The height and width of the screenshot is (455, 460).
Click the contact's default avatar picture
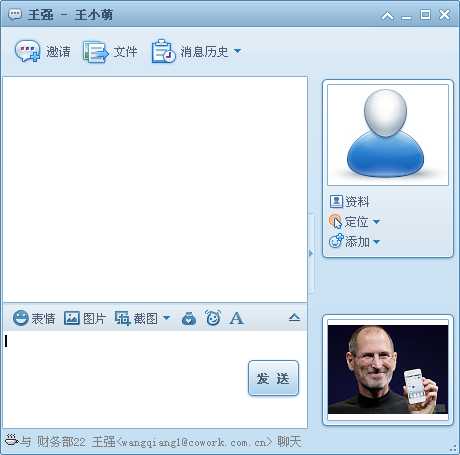pyautogui.click(x=388, y=135)
